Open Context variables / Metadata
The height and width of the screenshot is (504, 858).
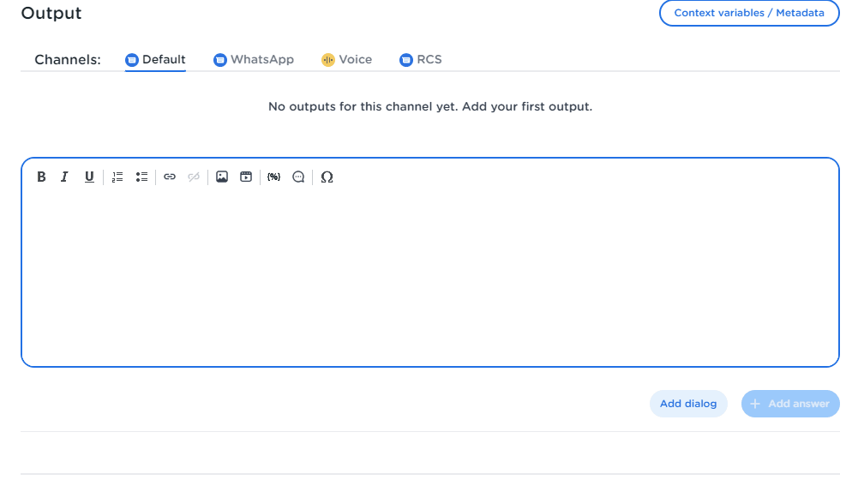pos(748,14)
